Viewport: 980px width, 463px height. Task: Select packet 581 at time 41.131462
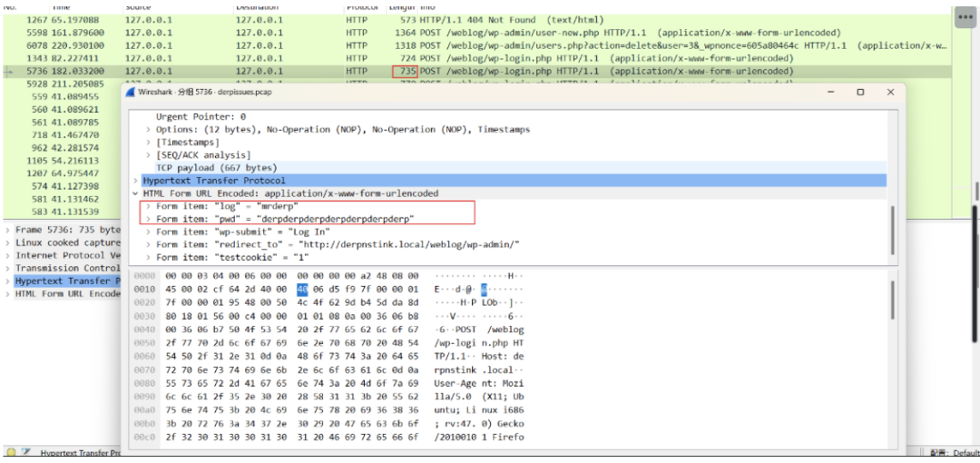click(63, 199)
